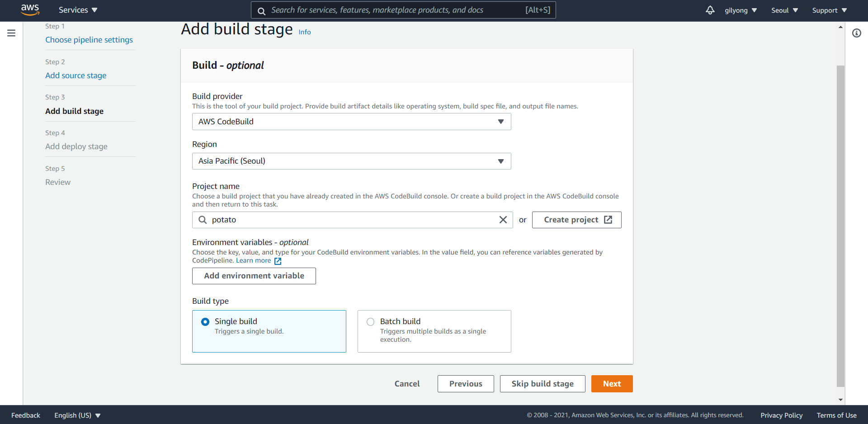The width and height of the screenshot is (868, 424).
Task: Click the search magnifier in top bar
Action: click(x=261, y=10)
